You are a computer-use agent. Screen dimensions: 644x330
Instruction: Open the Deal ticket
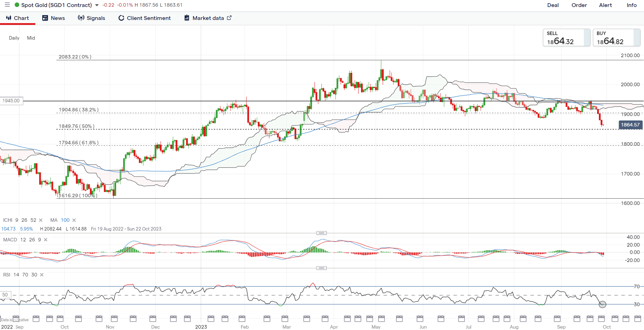tap(553, 5)
